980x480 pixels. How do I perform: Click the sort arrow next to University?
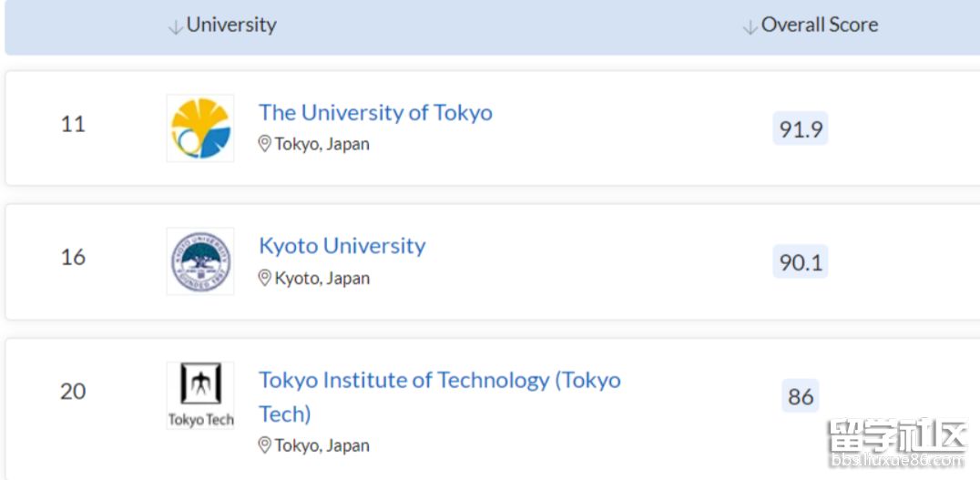[x=176, y=26]
